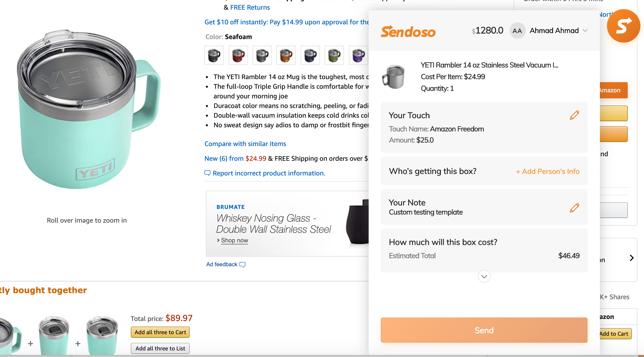Open the Ahmad Ahmad account dropdown
The height and width of the screenshot is (357, 644).
coord(585,31)
